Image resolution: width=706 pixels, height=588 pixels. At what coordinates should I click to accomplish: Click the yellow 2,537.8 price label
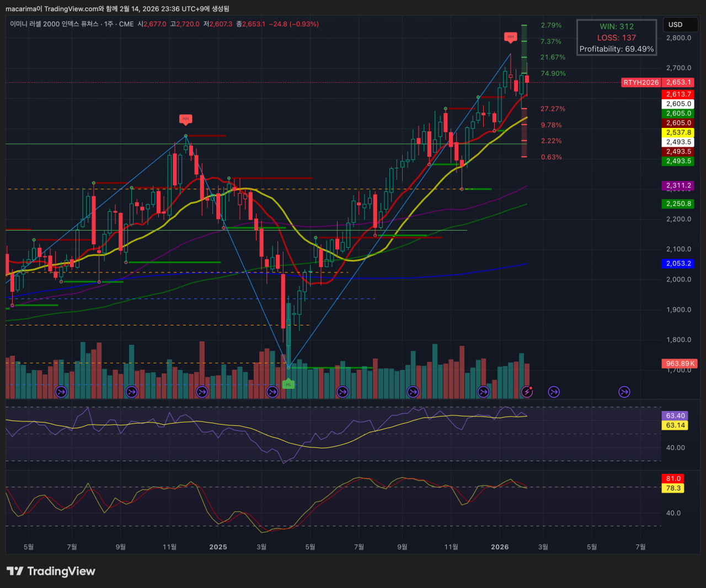[678, 132]
